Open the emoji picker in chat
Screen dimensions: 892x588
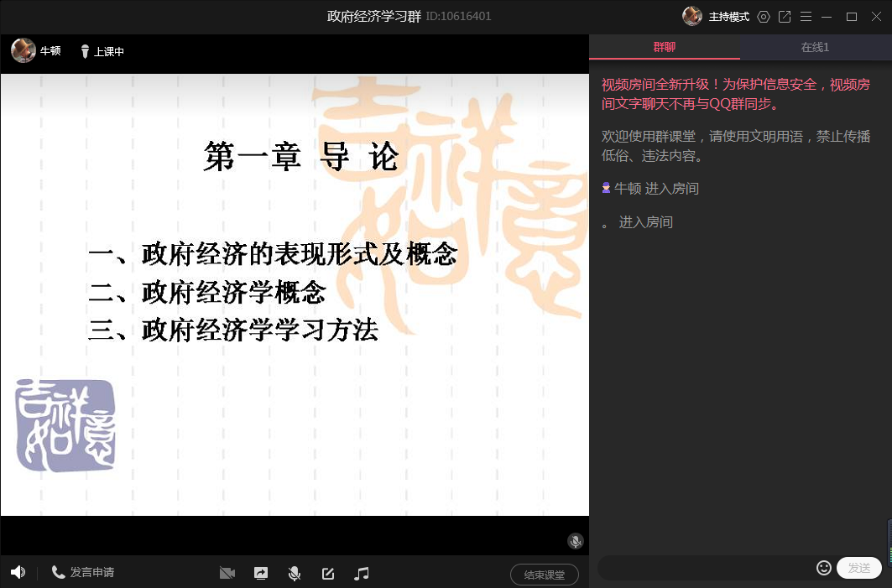(824, 568)
